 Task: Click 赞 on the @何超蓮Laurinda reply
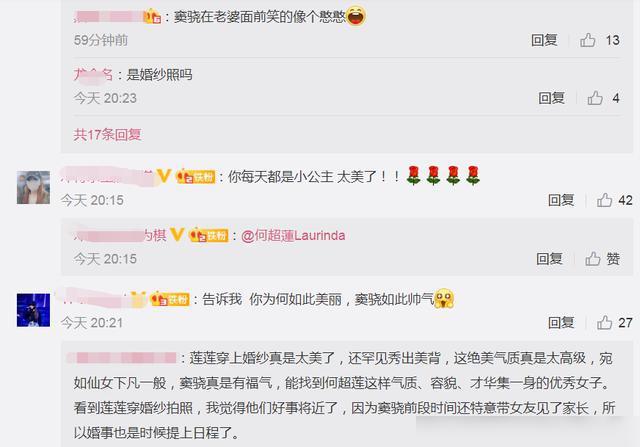(x=602, y=259)
